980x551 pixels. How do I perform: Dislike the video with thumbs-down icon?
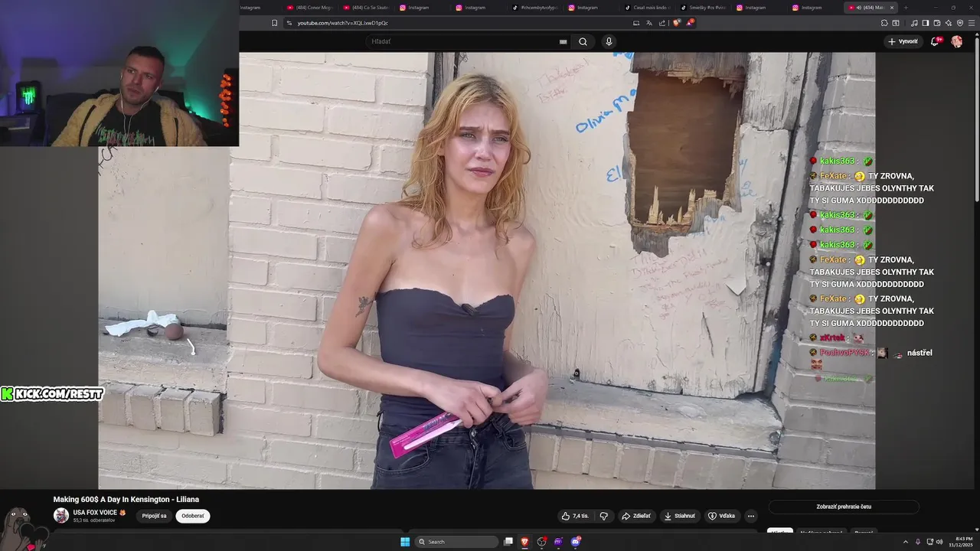pyautogui.click(x=604, y=516)
